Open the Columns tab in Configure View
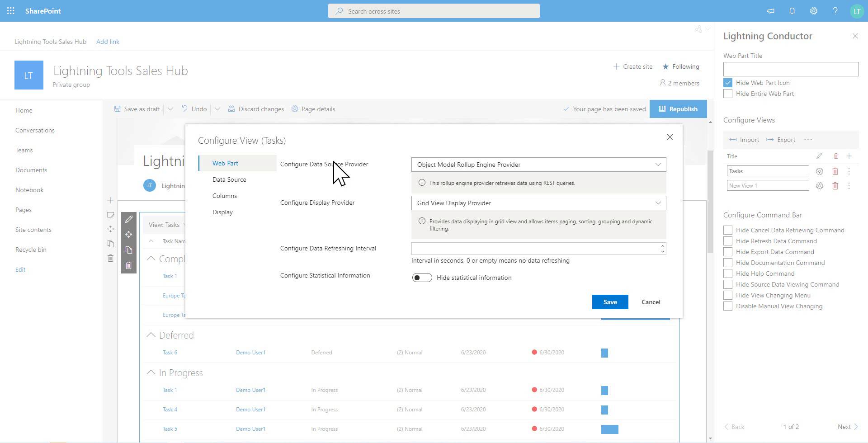The height and width of the screenshot is (443, 868). pyautogui.click(x=225, y=196)
